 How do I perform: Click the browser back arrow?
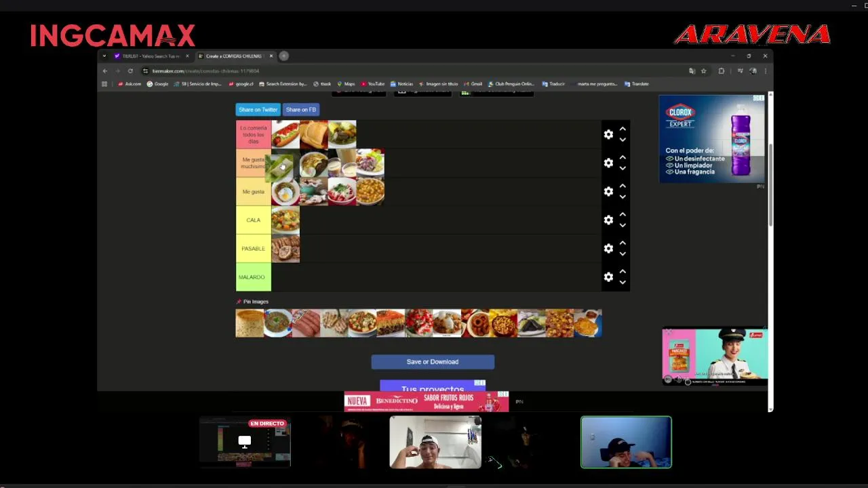click(104, 70)
